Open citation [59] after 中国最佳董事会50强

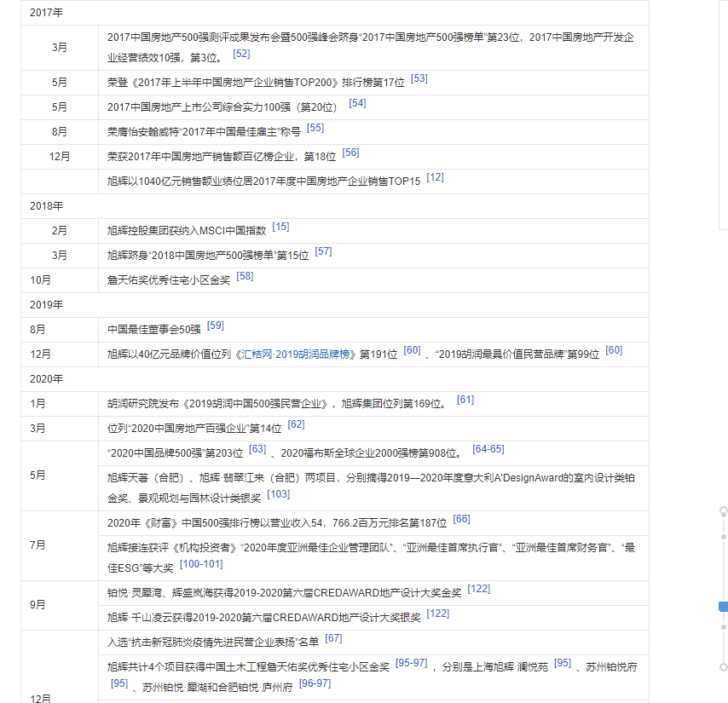[x=216, y=326]
